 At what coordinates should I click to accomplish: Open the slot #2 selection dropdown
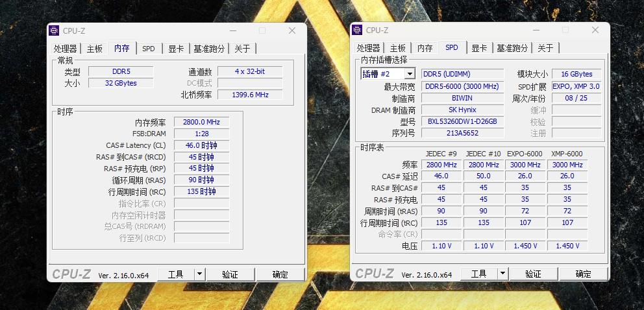click(409, 75)
